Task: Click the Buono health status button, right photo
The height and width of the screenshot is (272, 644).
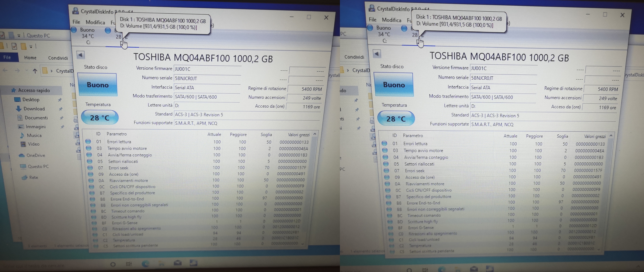Action: tap(394, 84)
